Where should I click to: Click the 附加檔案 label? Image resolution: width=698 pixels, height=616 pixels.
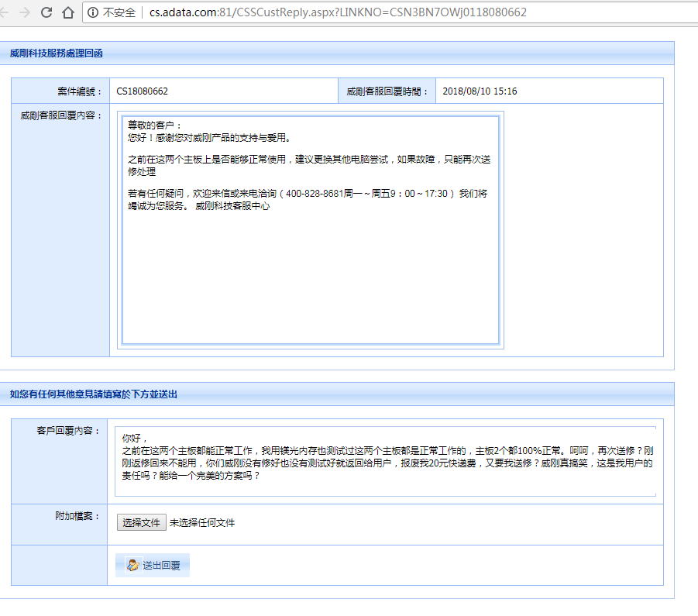click(x=77, y=516)
